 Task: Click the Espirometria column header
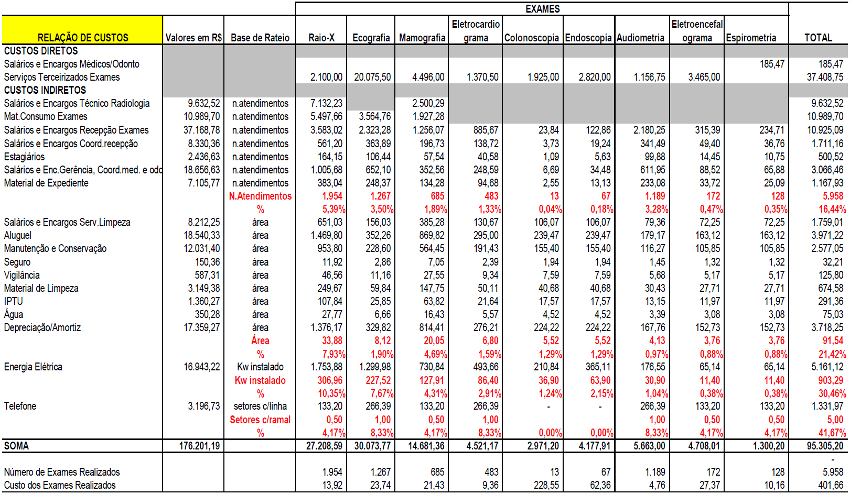(755, 37)
